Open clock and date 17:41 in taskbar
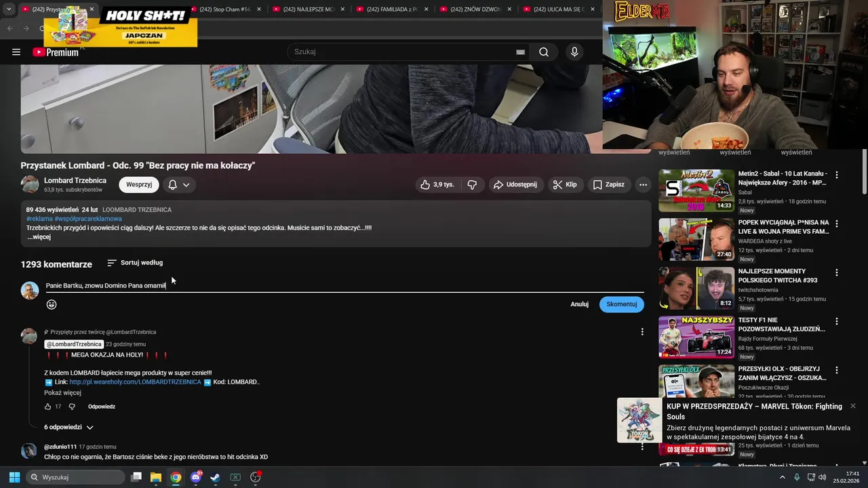The width and height of the screenshot is (868, 488). pyautogui.click(x=846, y=477)
